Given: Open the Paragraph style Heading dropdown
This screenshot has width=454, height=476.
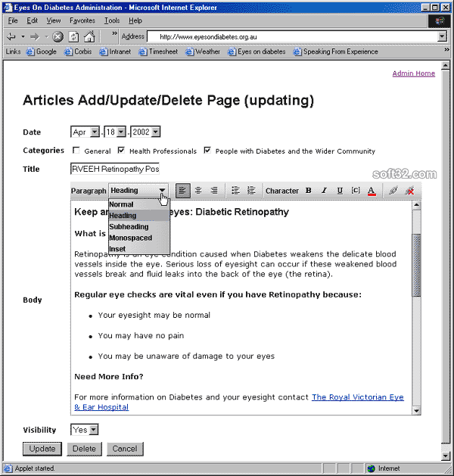Looking at the screenshot, I should [x=138, y=191].
